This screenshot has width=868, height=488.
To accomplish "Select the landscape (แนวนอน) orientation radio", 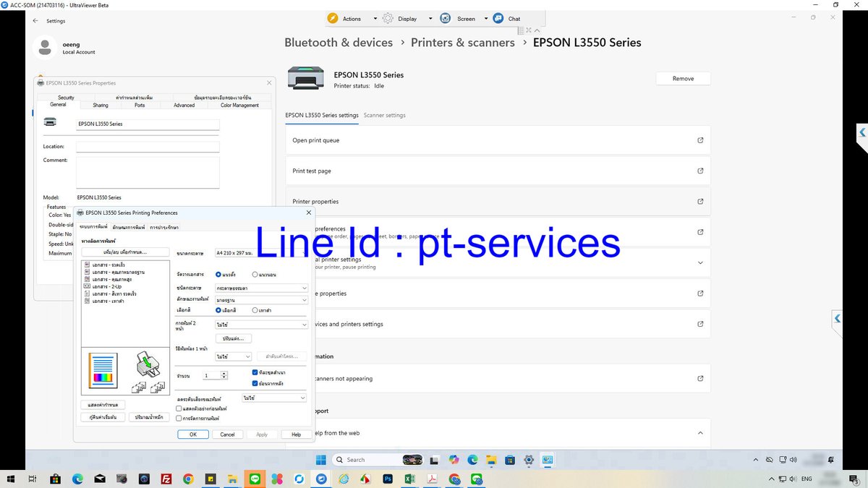I will 255,275.
